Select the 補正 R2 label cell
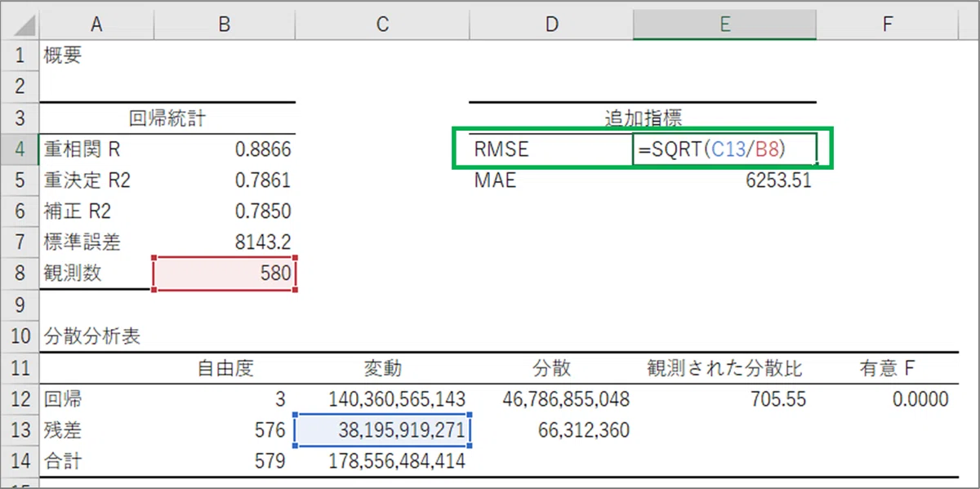The width and height of the screenshot is (980, 489). pyautogui.click(x=96, y=211)
